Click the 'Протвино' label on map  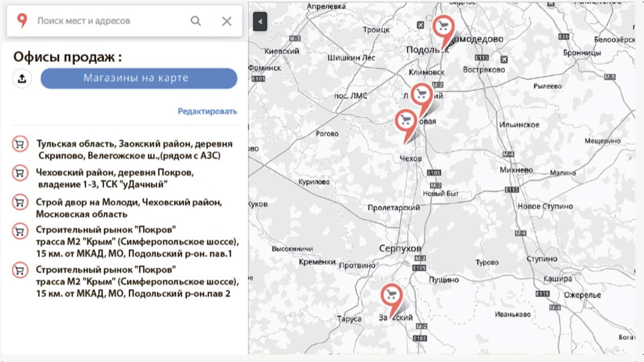pos(357,265)
